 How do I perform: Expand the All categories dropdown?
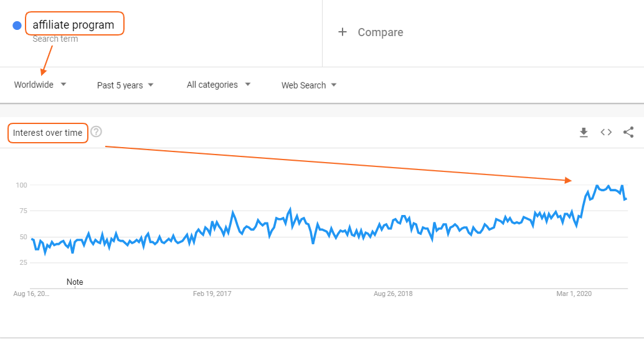pyautogui.click(x=219, y=85)
